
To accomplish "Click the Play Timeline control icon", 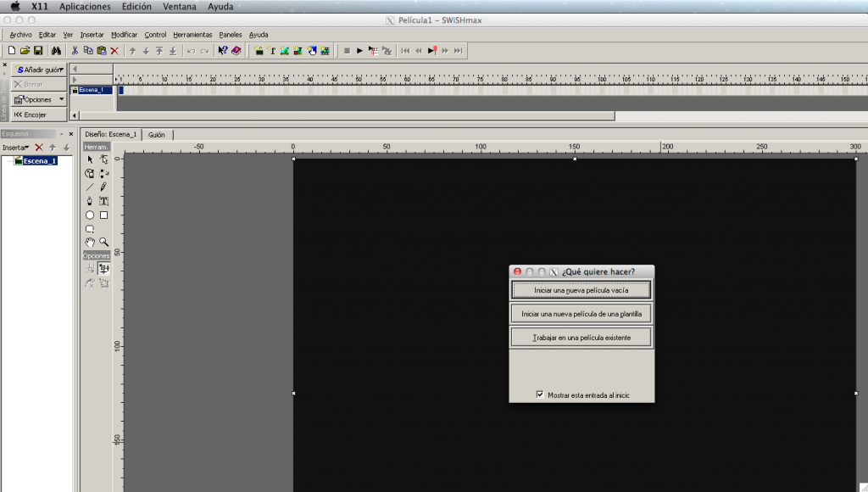I will 374,50.
